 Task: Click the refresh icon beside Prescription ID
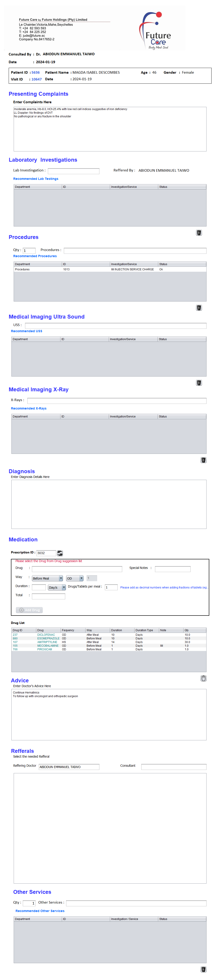tap(60, 553)
